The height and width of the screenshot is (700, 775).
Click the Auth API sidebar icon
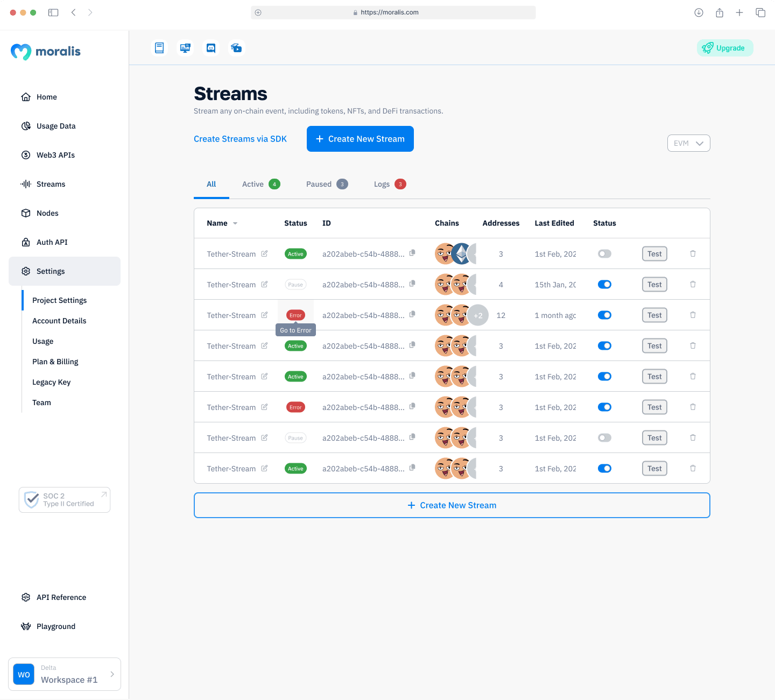26,242
